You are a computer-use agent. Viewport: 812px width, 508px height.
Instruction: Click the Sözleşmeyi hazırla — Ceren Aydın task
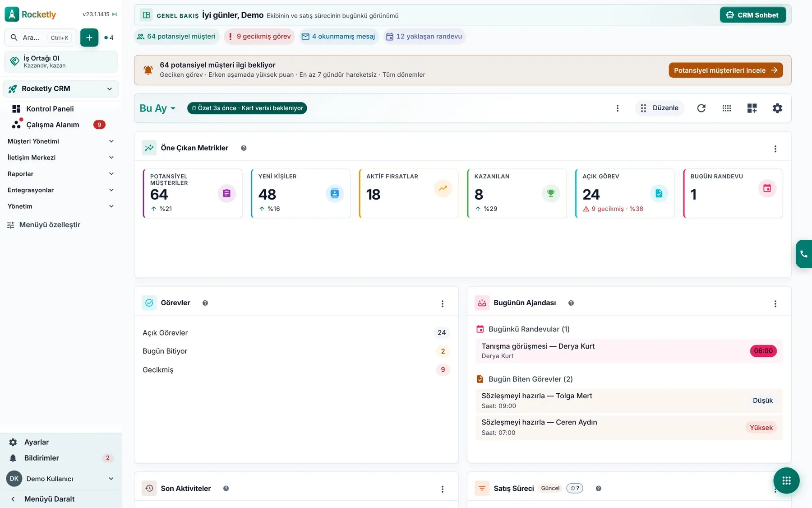[629, 427]
